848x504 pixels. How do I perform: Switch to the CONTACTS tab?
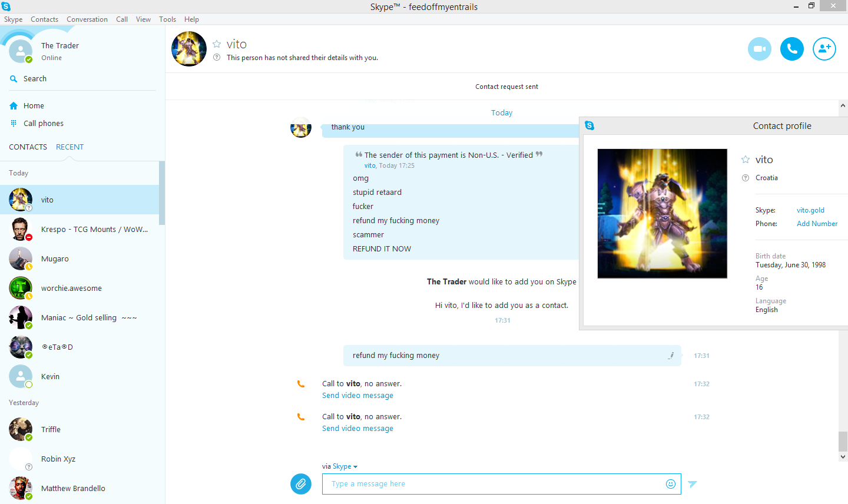(28, 147)
